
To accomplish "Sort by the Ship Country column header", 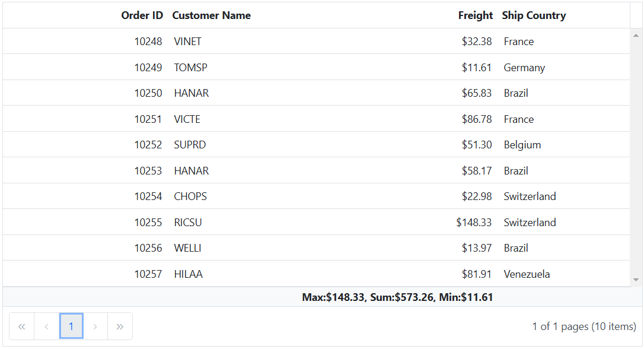I will coord(534,15).
